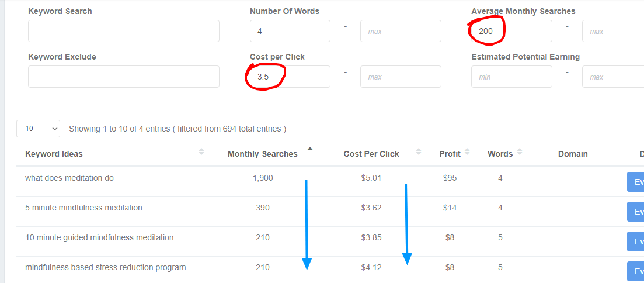Image resolution: width=644 pixels, height=283 pixels.
Task: Click the blue button in the last row
Action: click(x=635, y=271)
